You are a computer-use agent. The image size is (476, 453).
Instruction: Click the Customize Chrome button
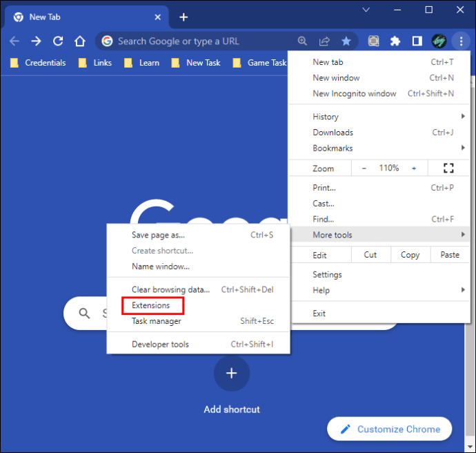tap(389, 429)
